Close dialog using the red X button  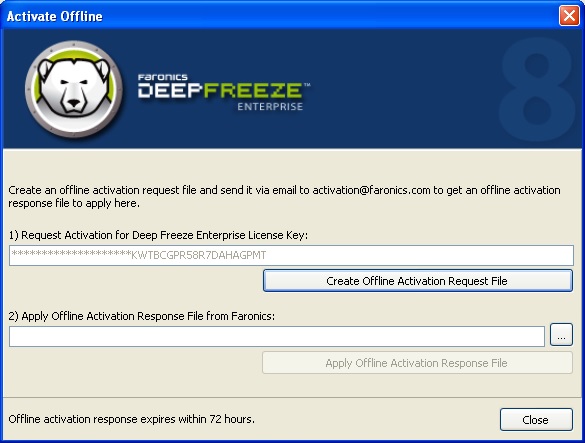pos(569,16)
